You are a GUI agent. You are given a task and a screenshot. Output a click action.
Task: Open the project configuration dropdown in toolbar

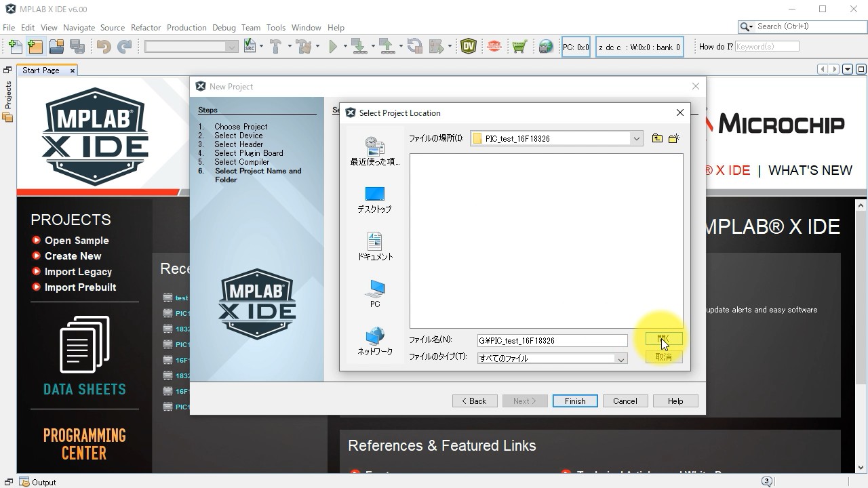pos(191,47)
